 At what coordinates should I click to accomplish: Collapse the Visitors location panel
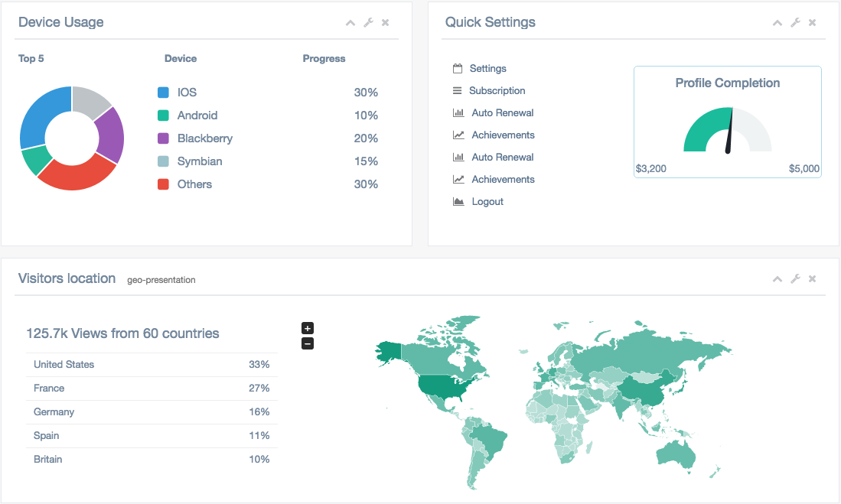pyautogui.click(x=777, y=279)
